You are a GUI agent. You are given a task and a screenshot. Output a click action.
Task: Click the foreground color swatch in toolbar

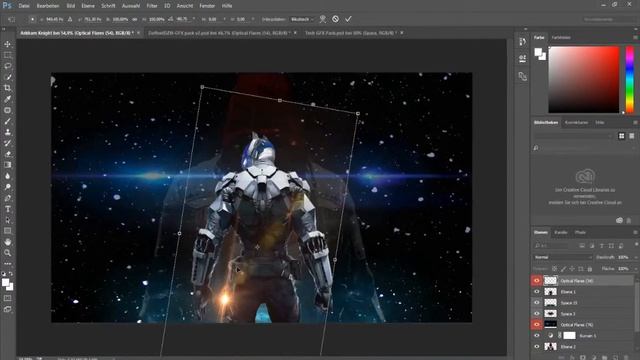(5, 282)
